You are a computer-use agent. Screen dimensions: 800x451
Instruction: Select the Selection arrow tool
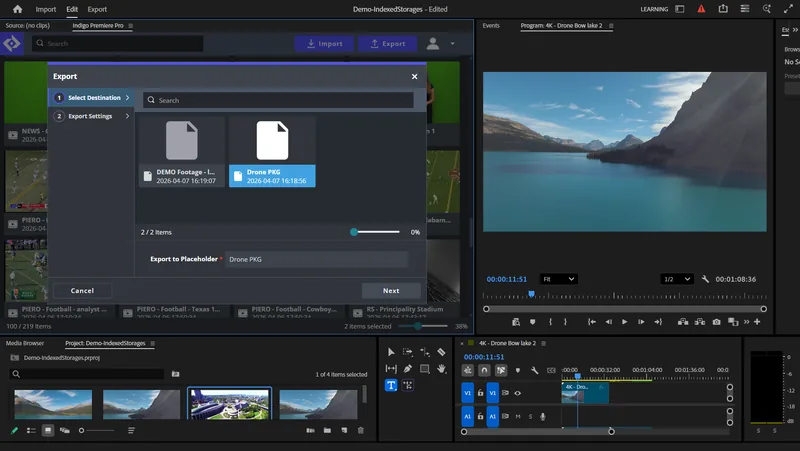[x=391, y=352]
